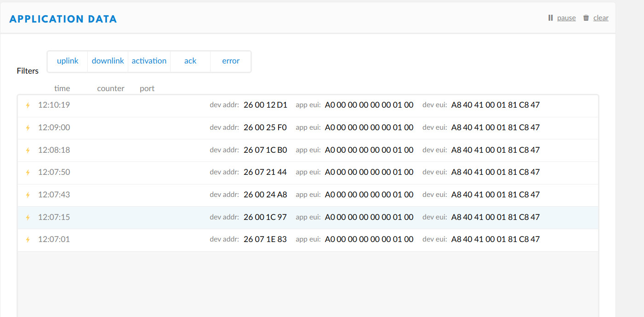
Task: Open the 12:09:00 activation entry
Action: 308,128
